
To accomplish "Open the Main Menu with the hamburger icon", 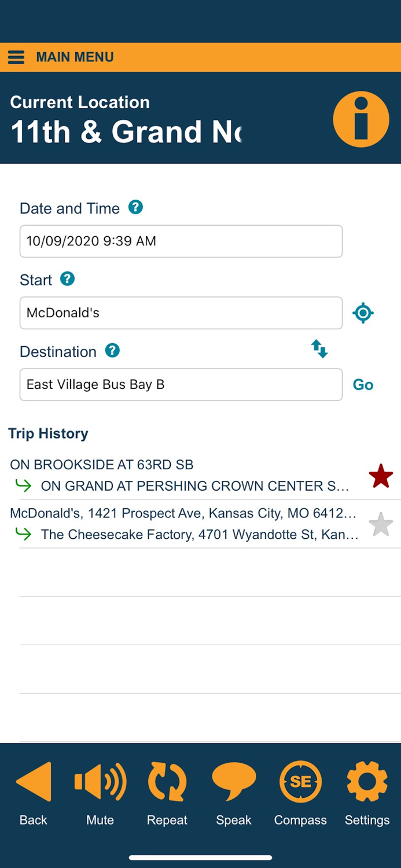I will [16, 57].
